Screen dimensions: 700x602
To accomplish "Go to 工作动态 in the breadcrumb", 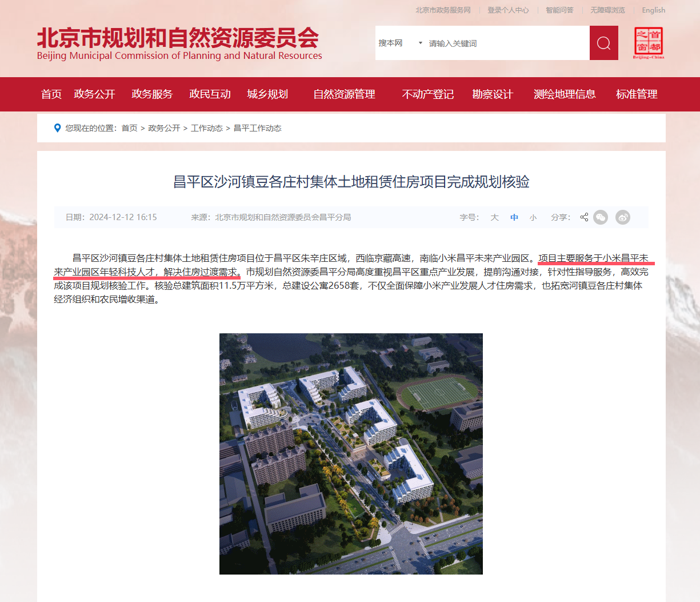I will tap(207, 128).
